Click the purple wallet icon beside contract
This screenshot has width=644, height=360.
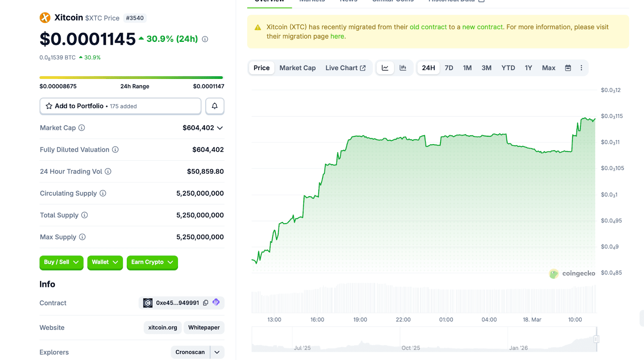click(x=216, y=302)
